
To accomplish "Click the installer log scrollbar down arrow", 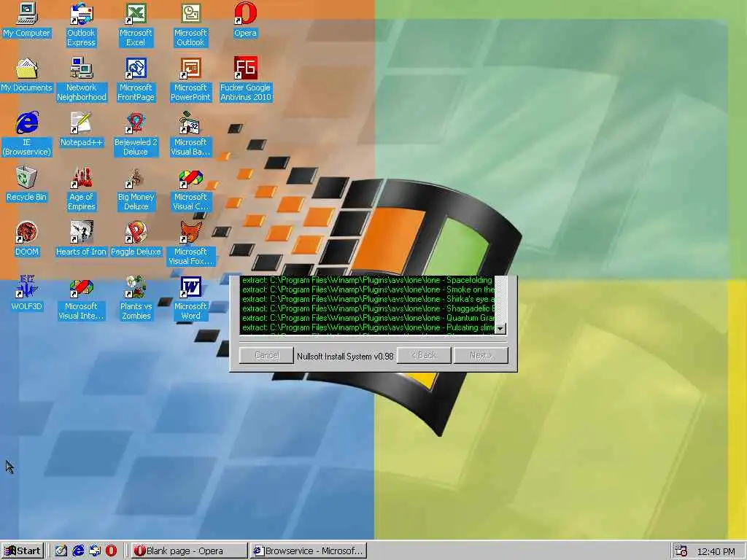I will coord(500,329).
